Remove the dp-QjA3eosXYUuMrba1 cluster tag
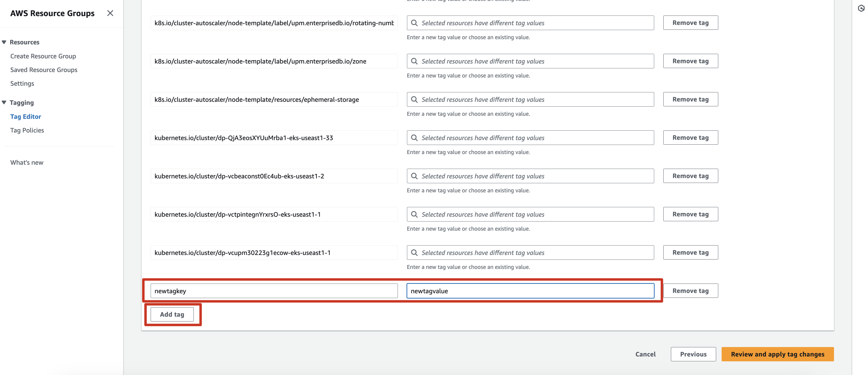The height and width of the screenshot is (375, 868). pyautogui.click(x=690, y=138)
